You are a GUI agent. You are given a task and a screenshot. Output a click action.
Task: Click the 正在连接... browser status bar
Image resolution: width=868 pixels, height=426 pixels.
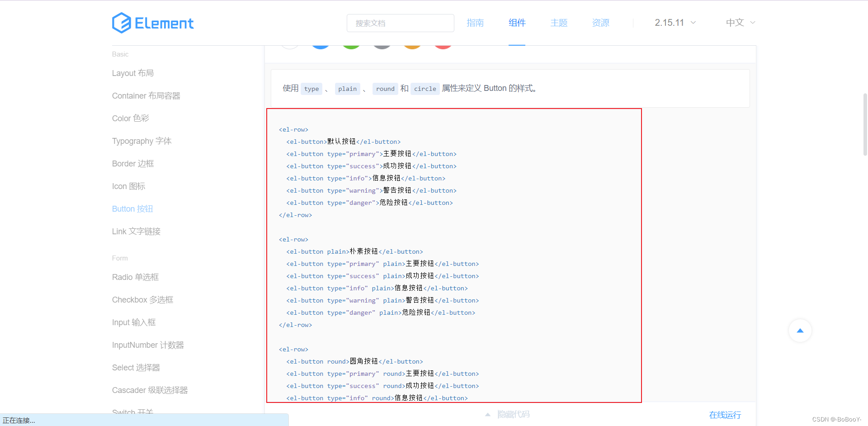point(144,420)
